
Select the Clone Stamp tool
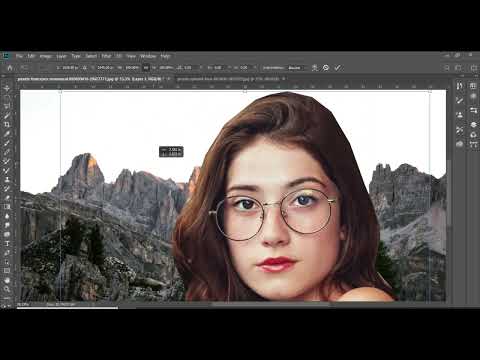point(7,179)
